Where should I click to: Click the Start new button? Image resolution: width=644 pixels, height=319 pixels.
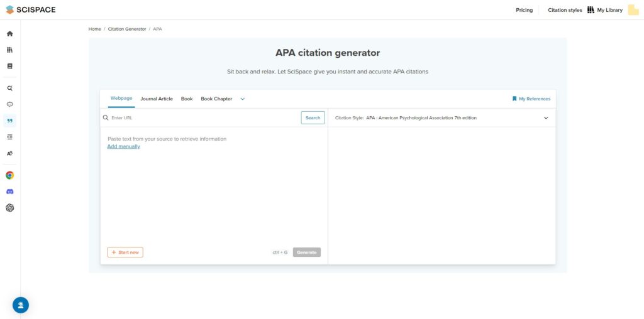click(125, 252)
